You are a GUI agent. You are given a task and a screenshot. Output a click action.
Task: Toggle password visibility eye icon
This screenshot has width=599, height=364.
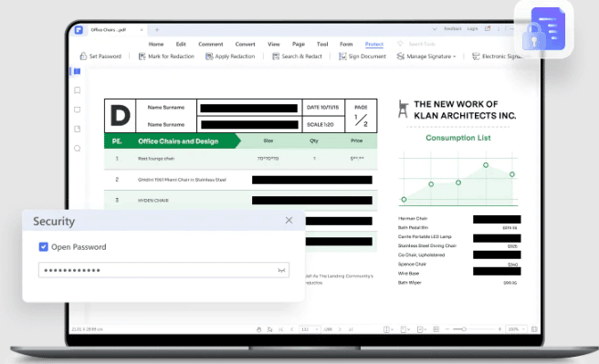(281, 270)
